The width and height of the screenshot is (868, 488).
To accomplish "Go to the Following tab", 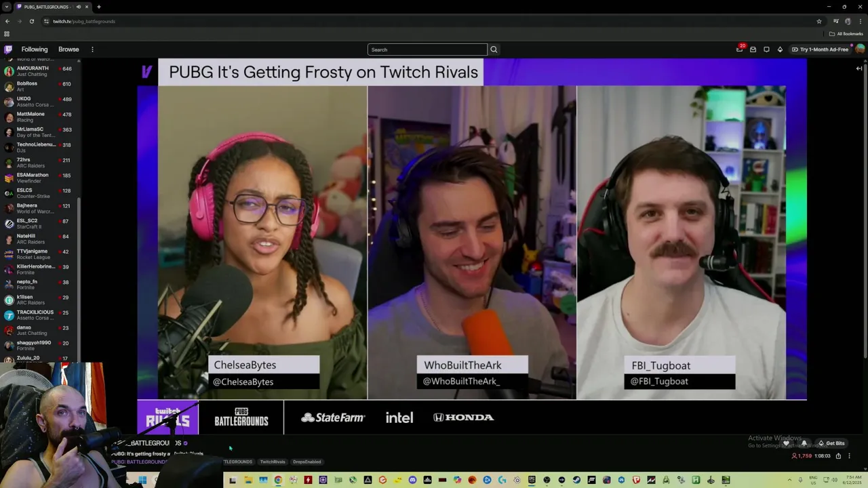I will 35,49.
